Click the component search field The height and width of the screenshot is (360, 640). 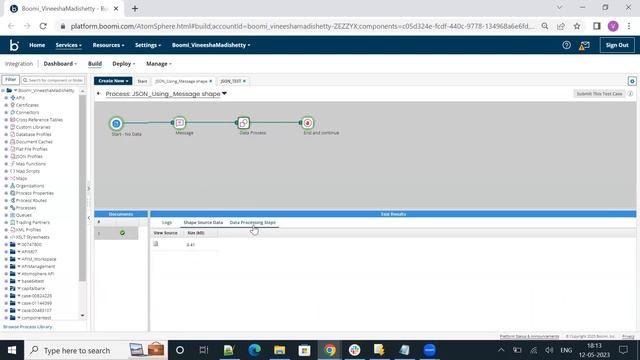click(53, 80)
